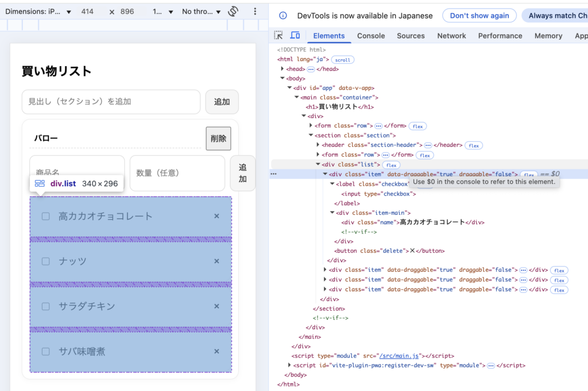
Task: Click the Always match Chrome language button
Action: pyautogui.click(x=555, y=16)
